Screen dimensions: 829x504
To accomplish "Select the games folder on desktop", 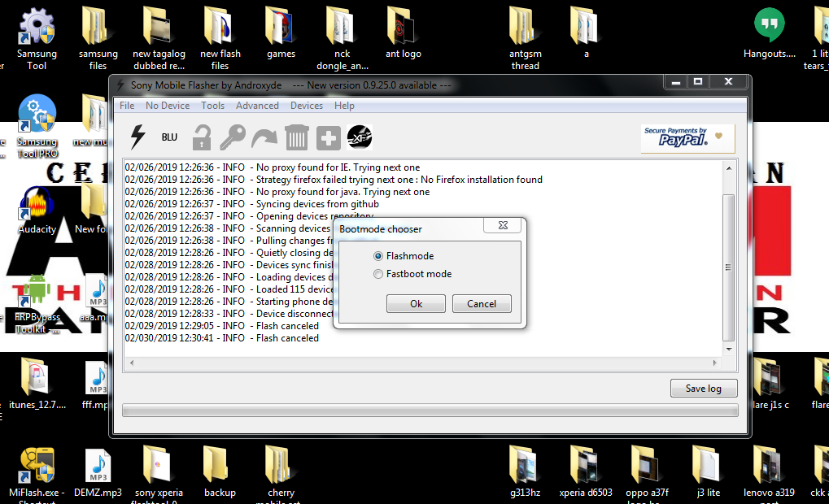I will 281,33.
